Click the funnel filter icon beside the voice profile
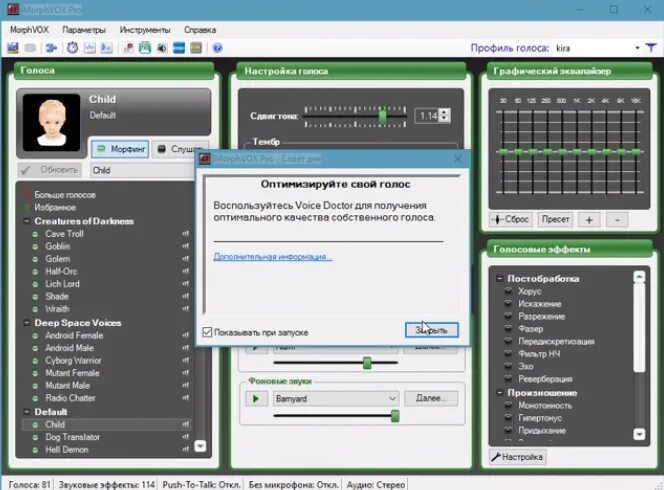Screen dimensions: 664x490 point(651,48)
